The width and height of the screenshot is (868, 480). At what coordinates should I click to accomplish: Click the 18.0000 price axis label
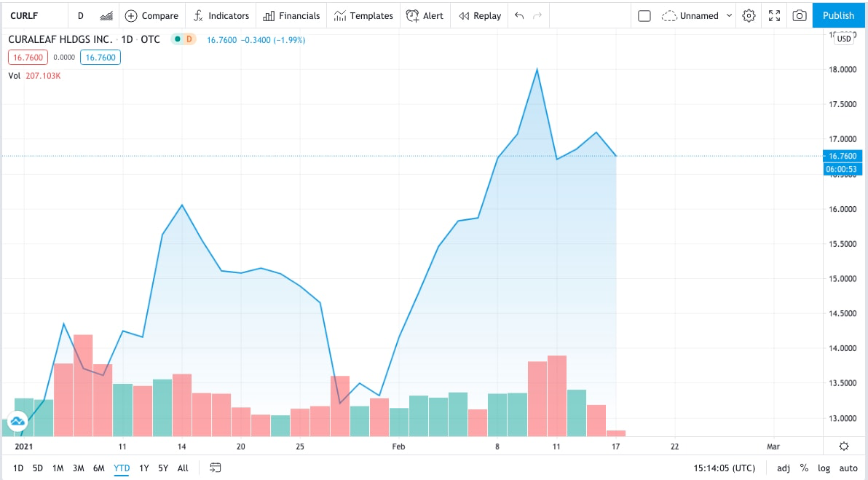(843, 69)
